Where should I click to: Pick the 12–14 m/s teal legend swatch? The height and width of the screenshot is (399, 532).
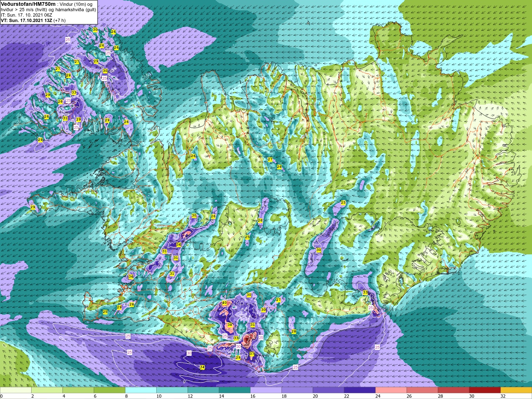pyautogui.click(x=203, y=390)
